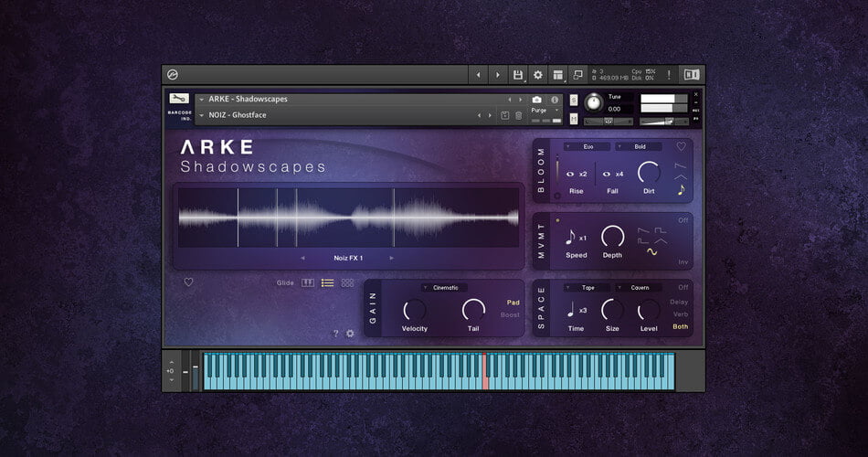The image size is (868, 457).
Task: Select the sine wave movement shape
Action: pos(651,252)
